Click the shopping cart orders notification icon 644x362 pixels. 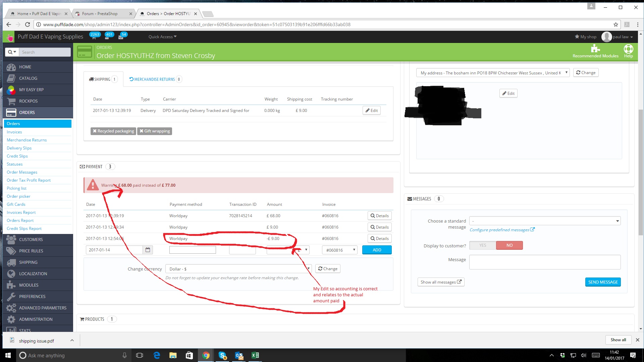(94, 37)
